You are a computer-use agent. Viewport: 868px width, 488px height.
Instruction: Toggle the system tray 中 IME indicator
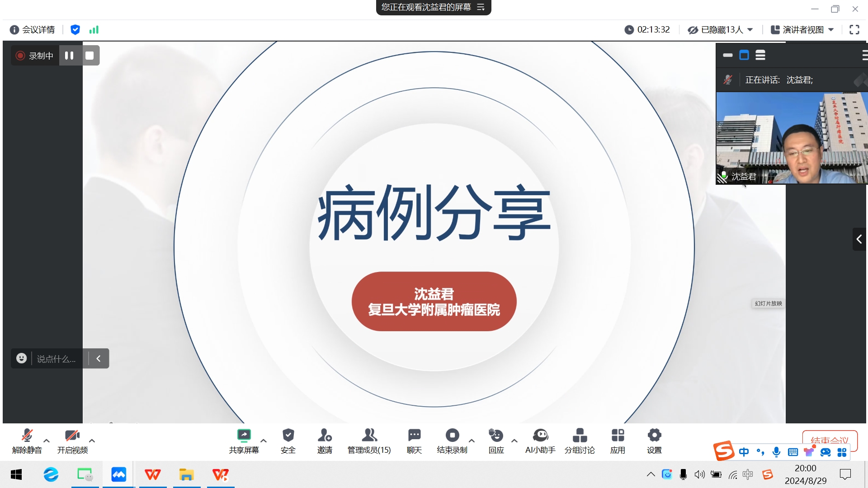(748, 474)
